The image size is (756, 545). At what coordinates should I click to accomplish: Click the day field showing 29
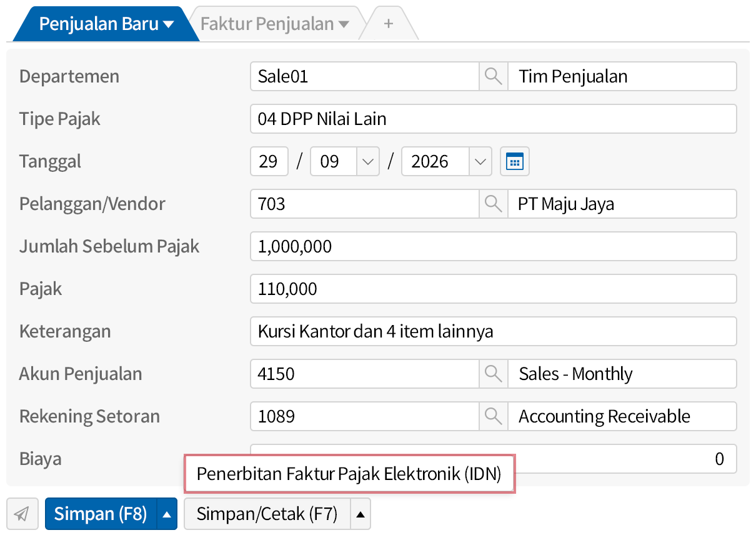[269, 161]
